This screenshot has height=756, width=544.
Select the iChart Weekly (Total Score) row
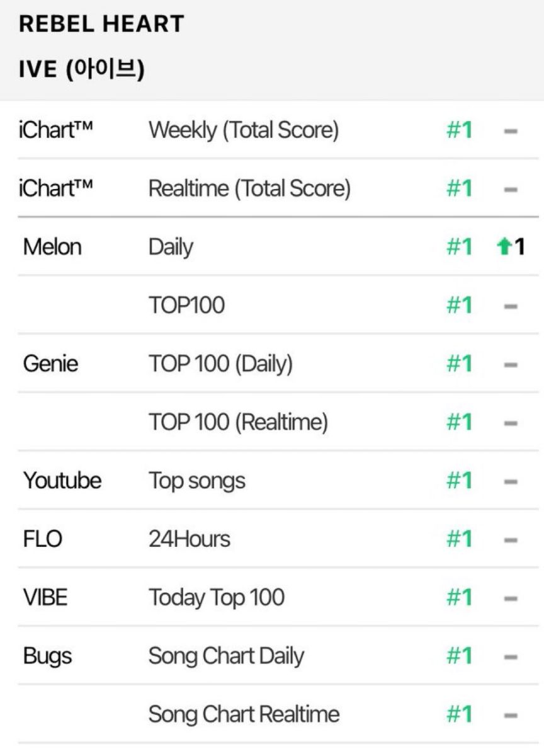pyautogui.click(x=272, y=130)
